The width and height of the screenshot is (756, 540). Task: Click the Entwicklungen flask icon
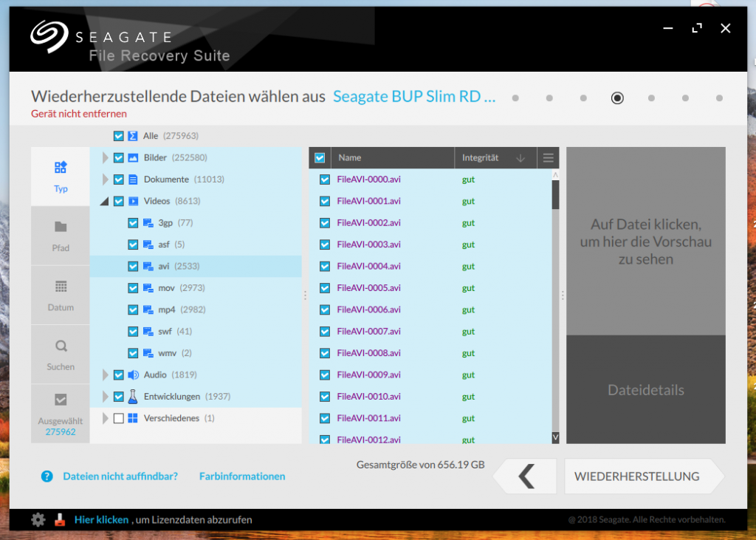click(133, 396)
